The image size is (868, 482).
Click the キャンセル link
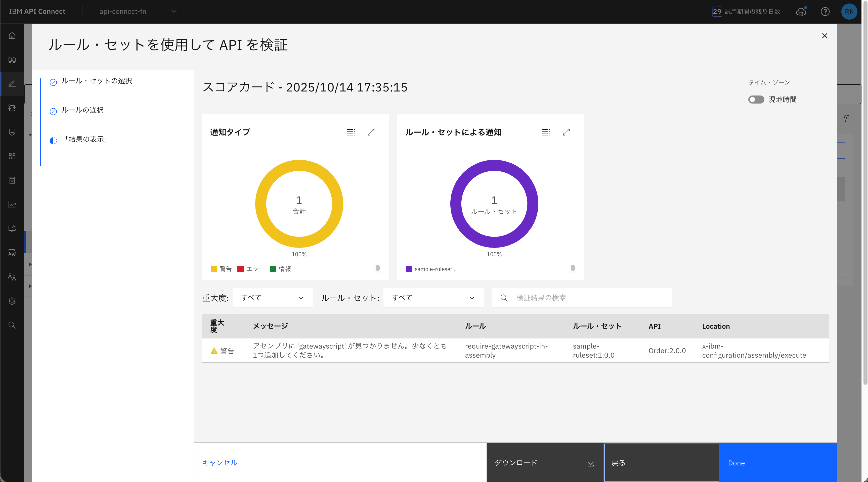[x=220, y=463]
